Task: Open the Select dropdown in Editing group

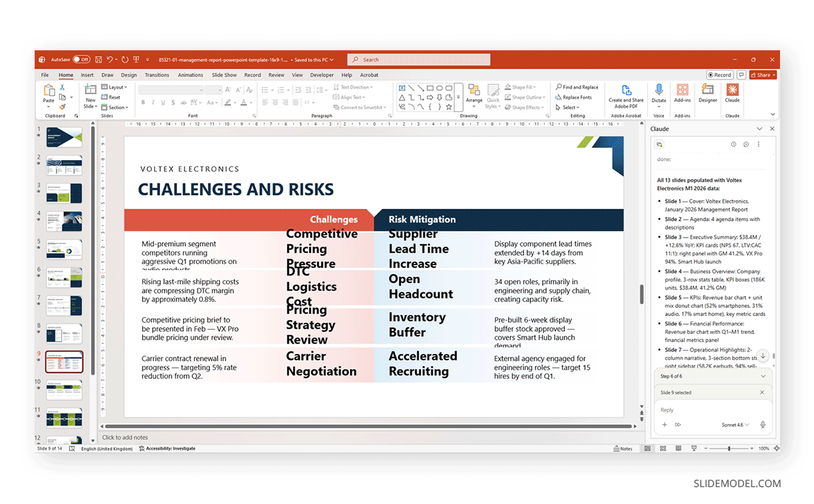Action: [567, 107]
